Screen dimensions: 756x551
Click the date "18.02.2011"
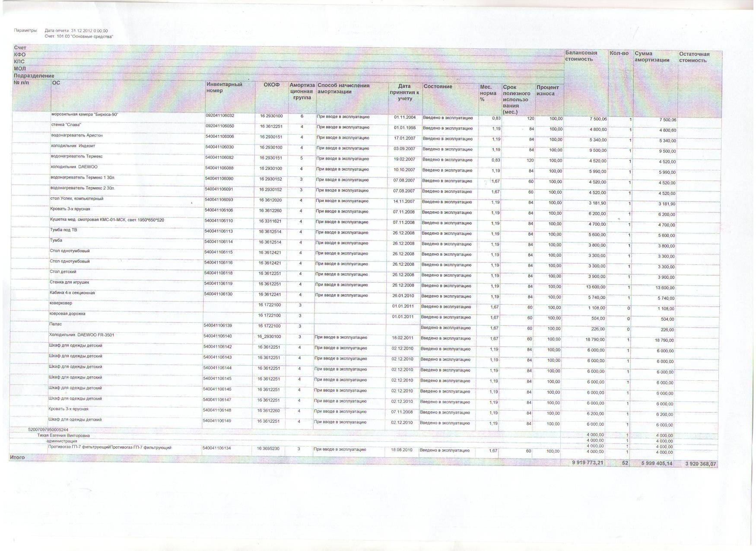[403, 338]
